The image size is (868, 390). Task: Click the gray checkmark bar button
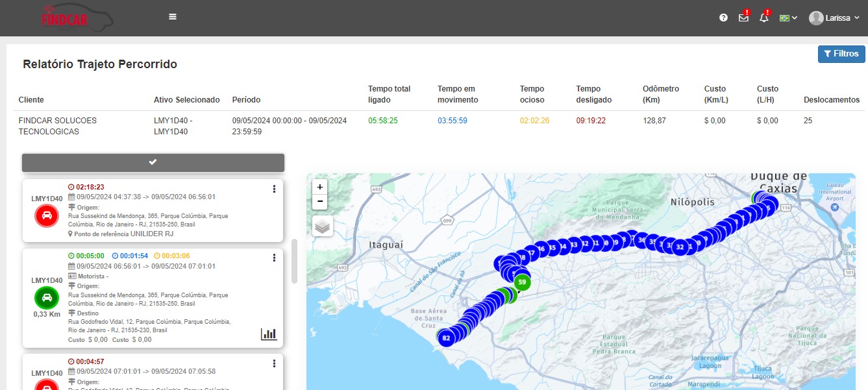click(153, 162)
